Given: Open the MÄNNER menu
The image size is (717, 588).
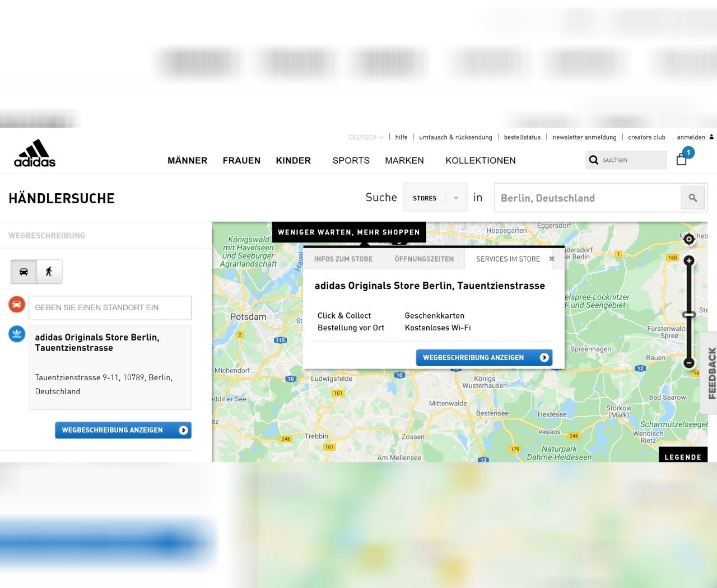Looking at the screenshot, I should [x=187, y=161].
